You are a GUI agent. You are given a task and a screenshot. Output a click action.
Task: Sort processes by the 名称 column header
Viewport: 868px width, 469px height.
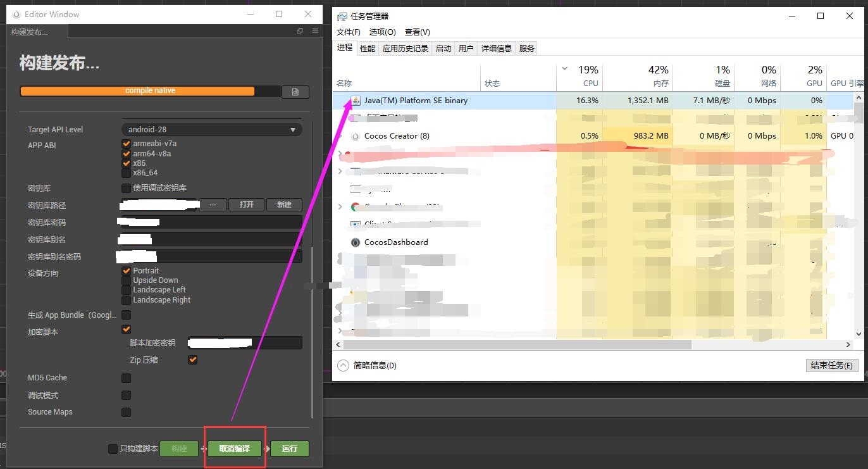point(408,77)
